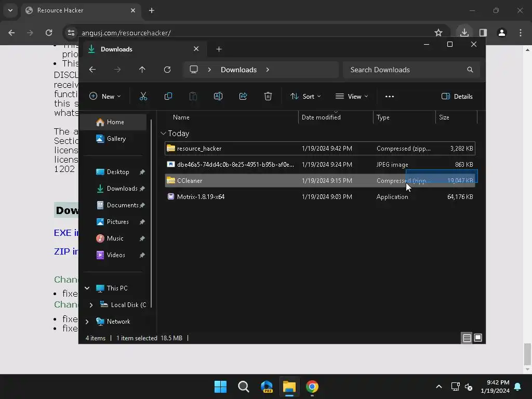This screenshot has height=399, width=532.
Task: Refresh the Downloads folder
Action: (x=167, y=70)
